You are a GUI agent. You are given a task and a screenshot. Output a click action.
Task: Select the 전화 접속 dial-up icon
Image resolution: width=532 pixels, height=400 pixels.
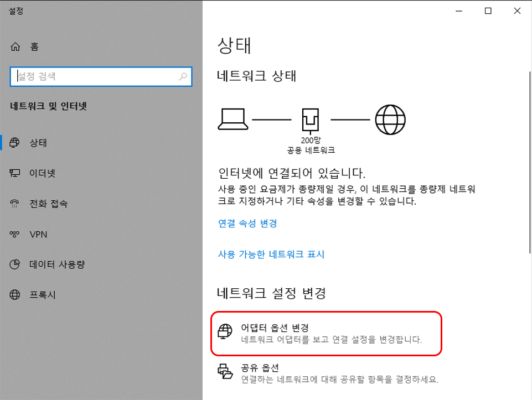16,204
